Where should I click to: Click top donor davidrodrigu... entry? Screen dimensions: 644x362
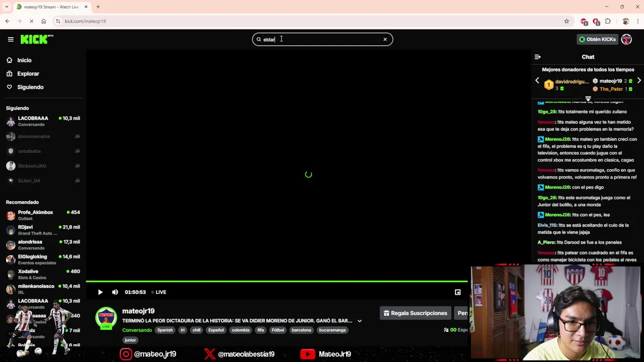pos(567,84)
